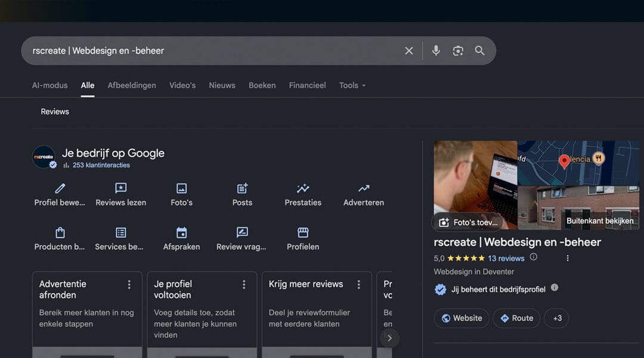Image resolution: width=644 pixels, height=358 pixels.
Task: Open options menu on Krijg meer reviews card
Action: pos(358,285)
